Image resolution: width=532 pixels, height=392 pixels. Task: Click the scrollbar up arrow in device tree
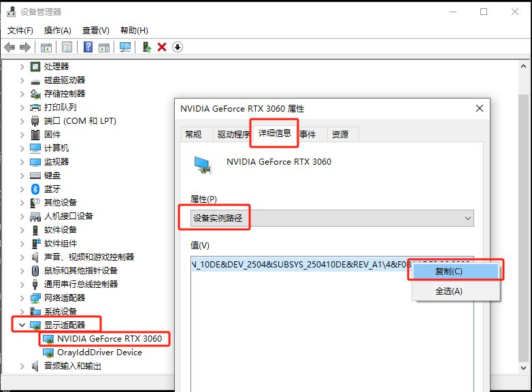pos(523,67)
